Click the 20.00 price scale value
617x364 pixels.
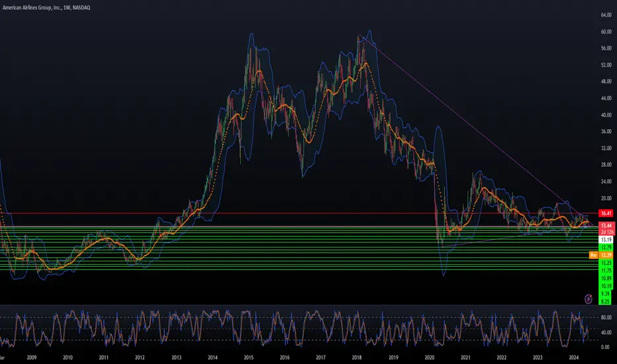606,199
